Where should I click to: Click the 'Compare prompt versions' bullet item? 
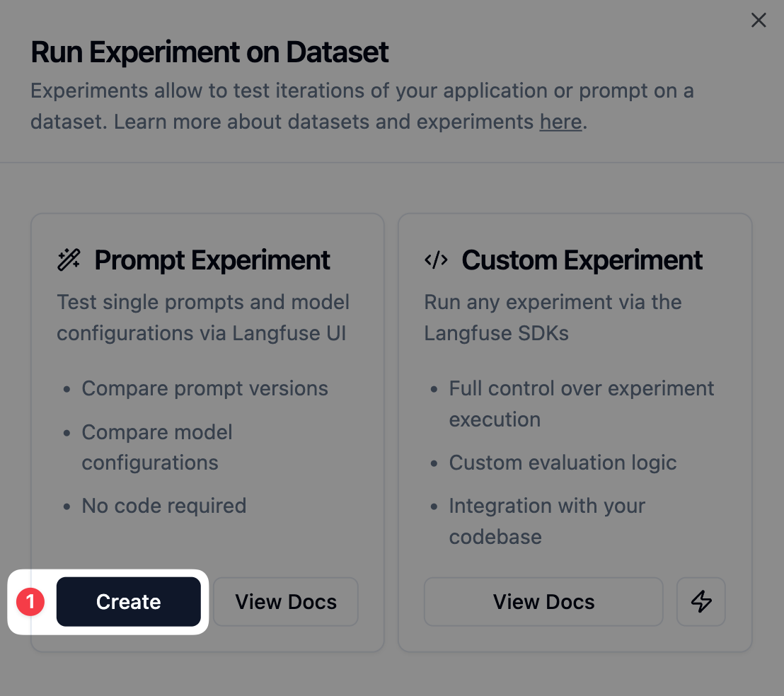click(205, 388)
